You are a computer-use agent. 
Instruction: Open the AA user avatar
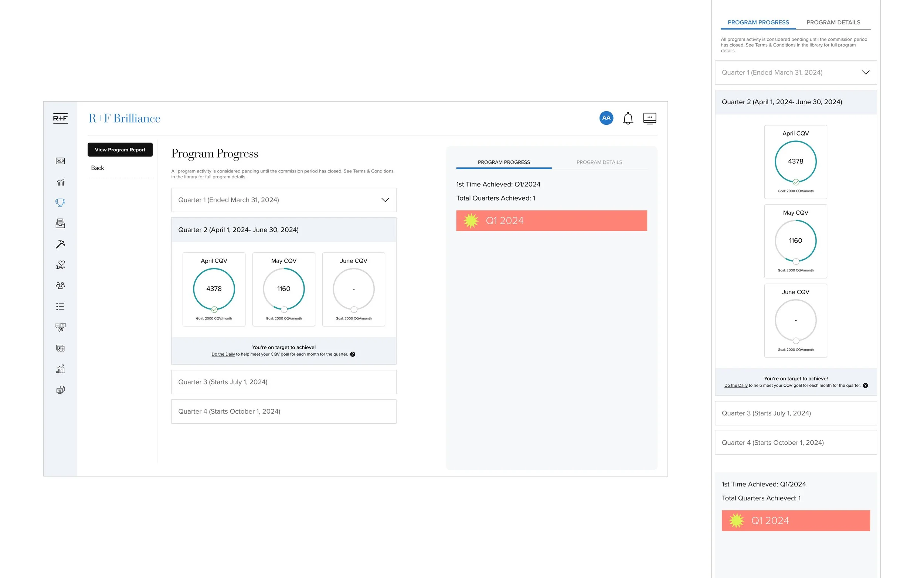606,118
